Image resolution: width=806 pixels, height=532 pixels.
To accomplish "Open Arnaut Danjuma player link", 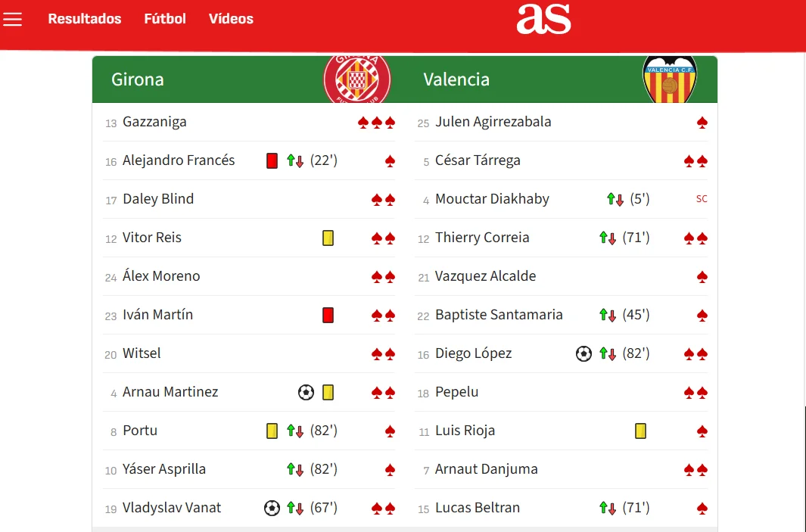I will click(x=486, y=469).
